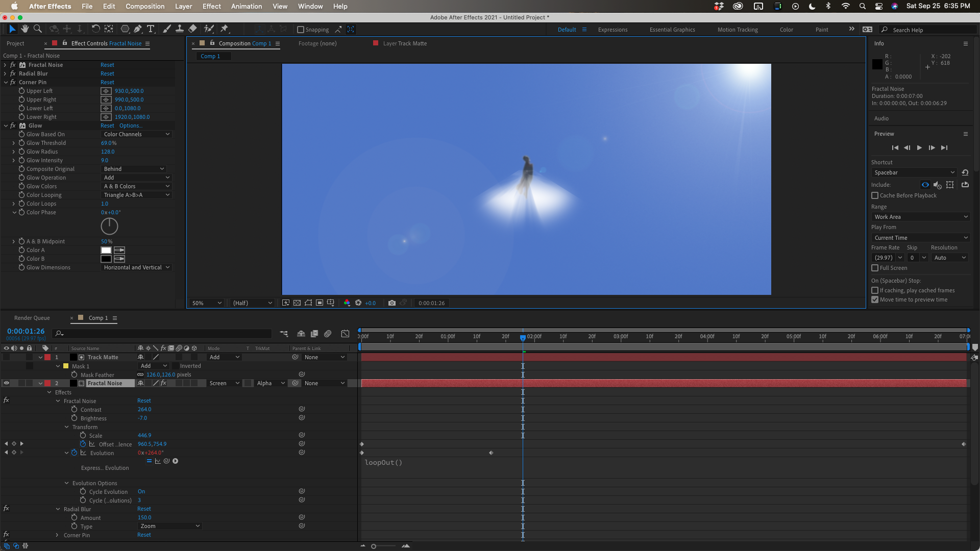Screen dimensions: 980x551
Task: Open the viewer magnification dropdown set to 50%
Action: (206, 303)
